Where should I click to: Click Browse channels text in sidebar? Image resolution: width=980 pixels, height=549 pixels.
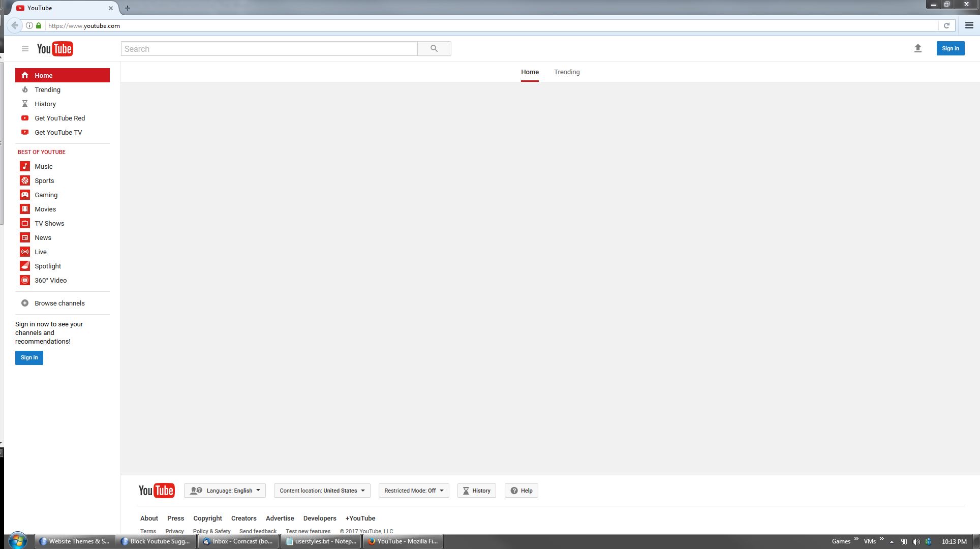pos(59,303)
